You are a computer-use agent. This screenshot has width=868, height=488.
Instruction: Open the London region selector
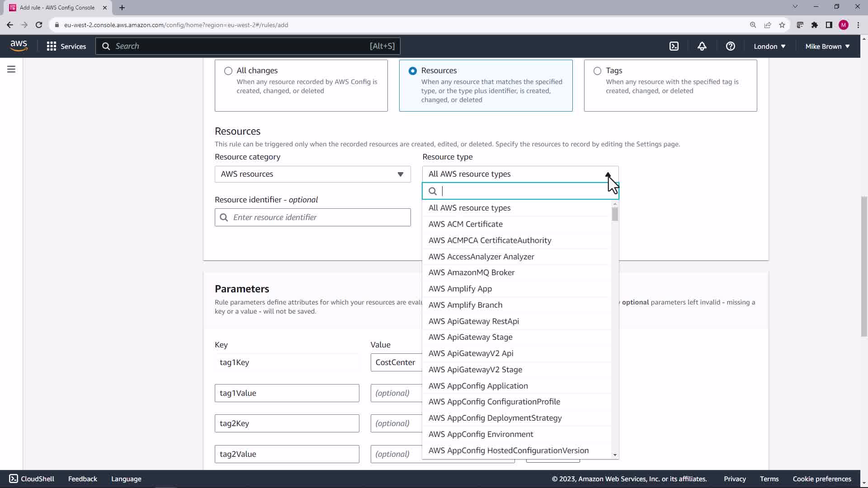(x=769, y=46)
